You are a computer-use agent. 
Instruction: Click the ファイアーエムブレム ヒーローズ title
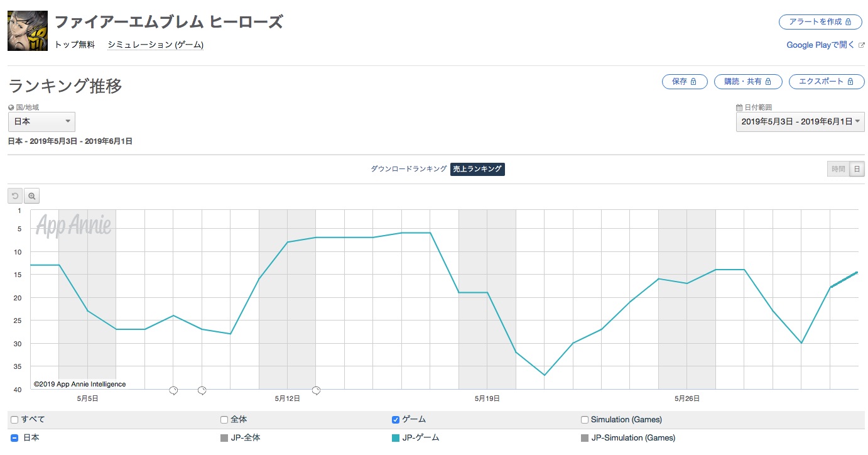(168, 22)
